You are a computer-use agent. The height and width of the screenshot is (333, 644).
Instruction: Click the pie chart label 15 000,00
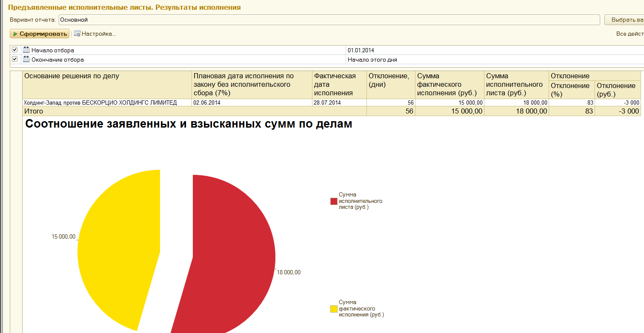[x=63, y=237]
